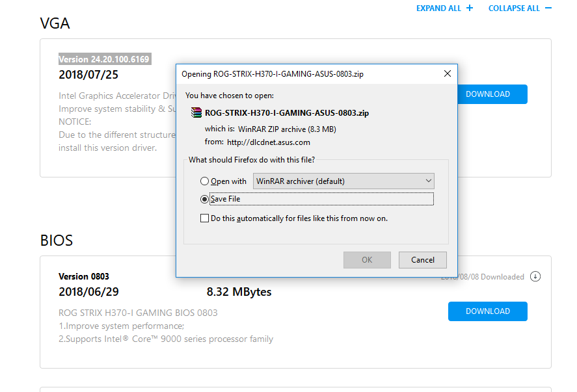The width and height of the screenshot is (577, 392).
Task: Collapse all sections via COLLAPSE ALL text
Action: 514,8
